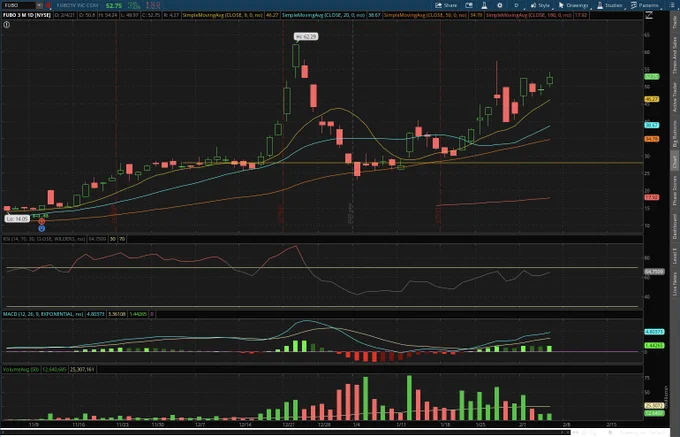Open the Live News side tab
680x437 pixels.
pos(674,284)
